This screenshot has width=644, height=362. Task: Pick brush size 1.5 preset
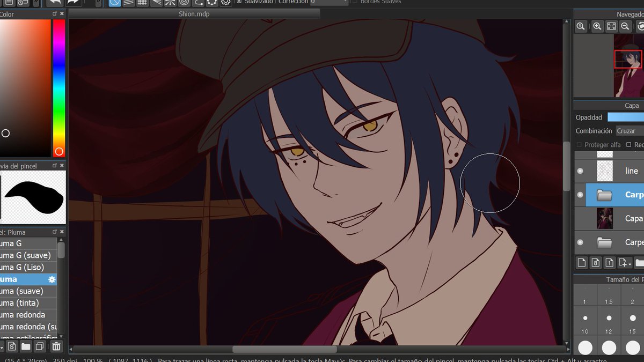pyautogui.click(x=609, y=295)
